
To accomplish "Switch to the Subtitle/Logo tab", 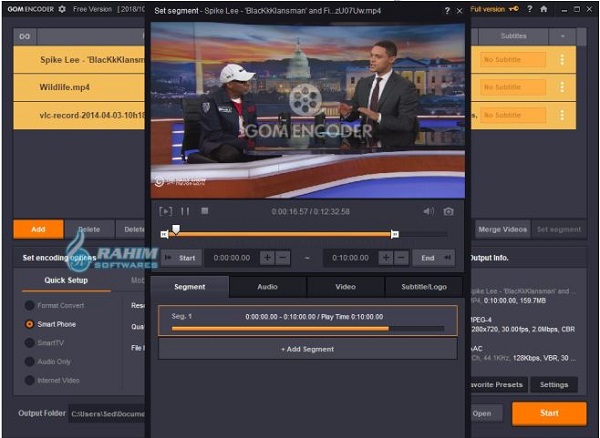I will (424, 287).
